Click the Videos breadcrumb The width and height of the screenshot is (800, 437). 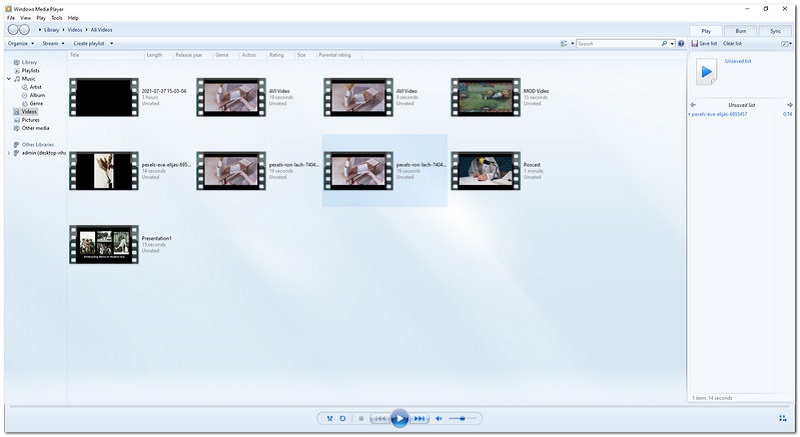coord(74,30)
